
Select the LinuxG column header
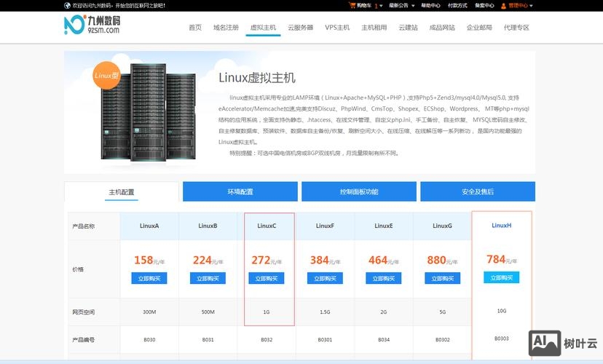pyautogui.click(x=442, y=226)
